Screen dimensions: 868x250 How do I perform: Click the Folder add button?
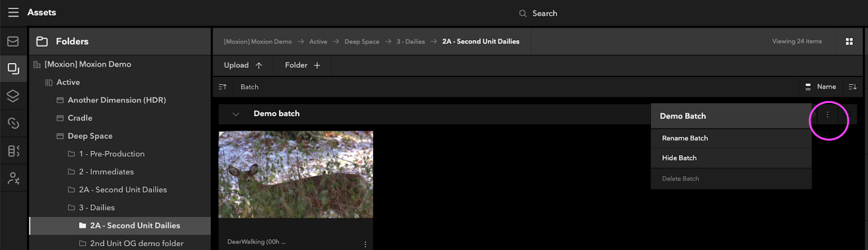(302, 65)
